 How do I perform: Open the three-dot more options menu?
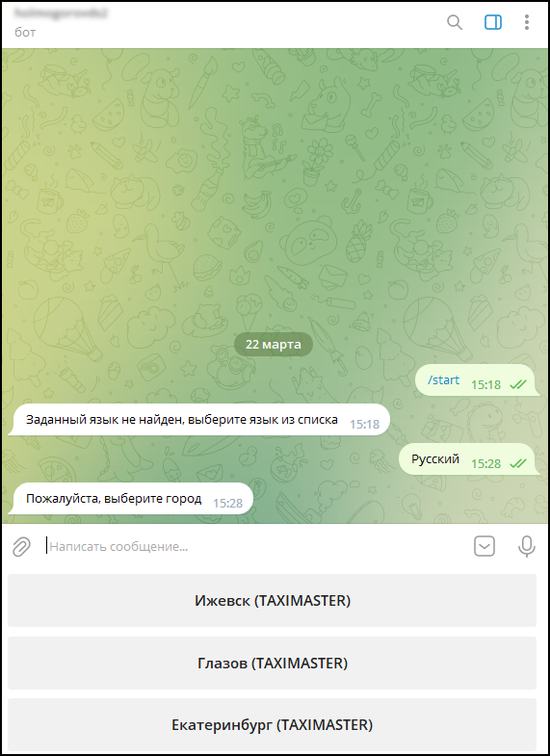point(527,22)
